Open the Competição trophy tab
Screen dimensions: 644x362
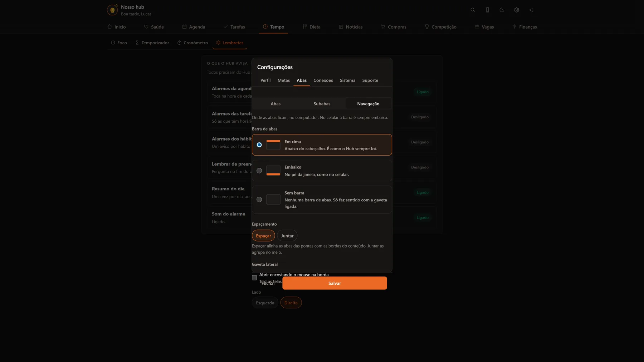point(440,27)
